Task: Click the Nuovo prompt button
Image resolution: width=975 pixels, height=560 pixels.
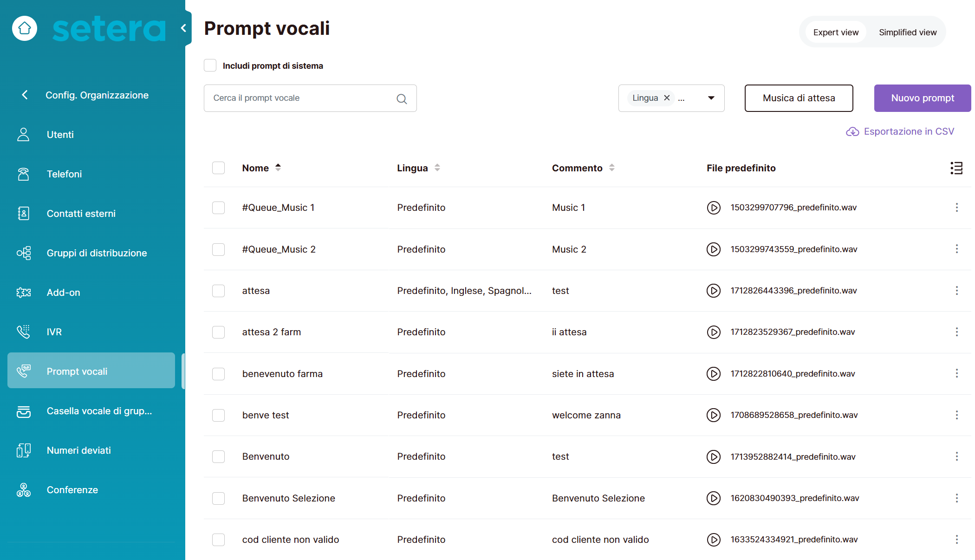Action: (x=922, y=98)
